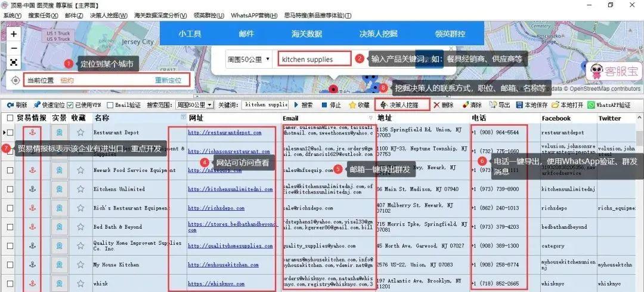Click the 快速定位 quick locate icon
This screenshot has height=292, width=644.
coord(37,105)
